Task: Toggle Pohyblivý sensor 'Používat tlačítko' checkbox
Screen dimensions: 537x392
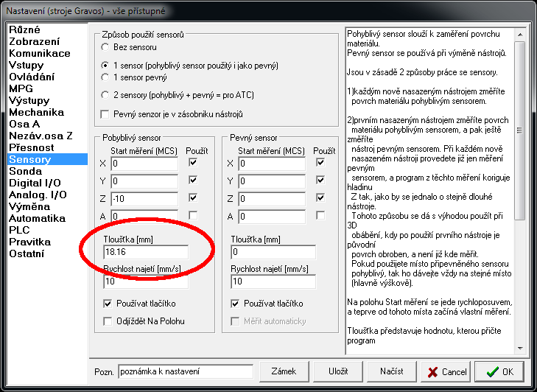Action: (x=108, y=304)
